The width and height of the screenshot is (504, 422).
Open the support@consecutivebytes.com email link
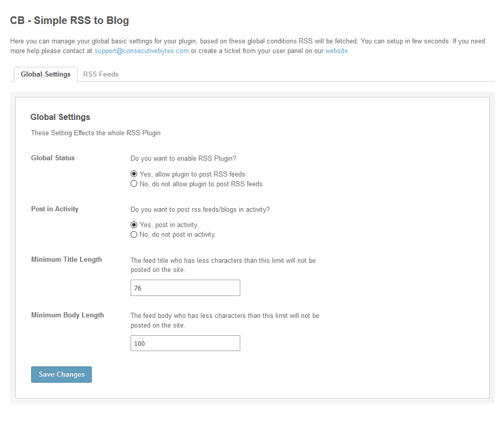[141, 51]
